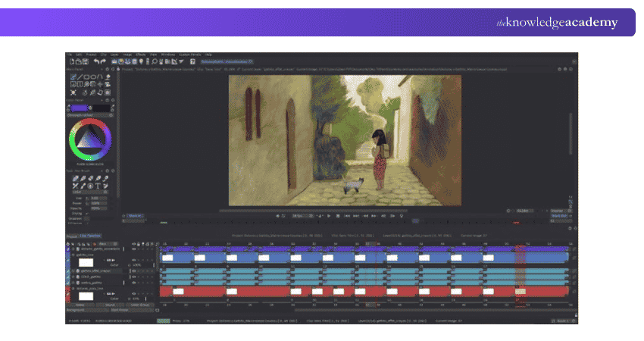Select the ellipse shape tool
Viewport: 644px width, 341px height.
click(93, 77)
